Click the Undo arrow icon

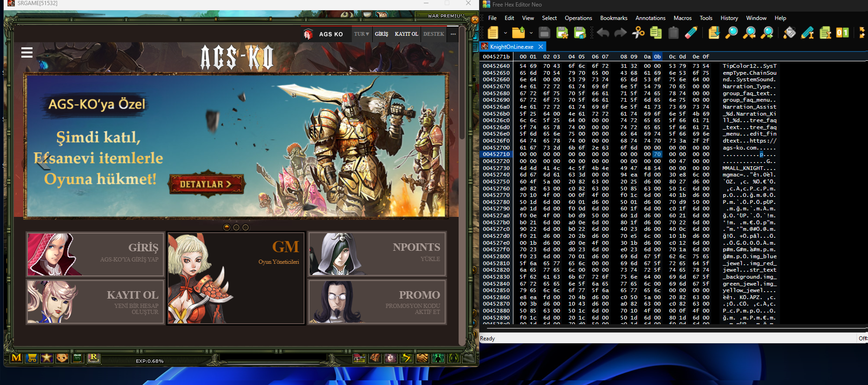(603, 33)
